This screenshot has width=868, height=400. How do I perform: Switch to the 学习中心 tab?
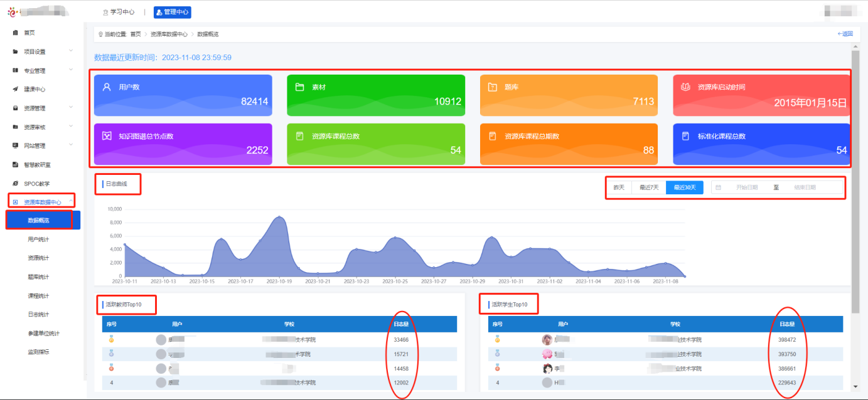(x=118, y=12)
